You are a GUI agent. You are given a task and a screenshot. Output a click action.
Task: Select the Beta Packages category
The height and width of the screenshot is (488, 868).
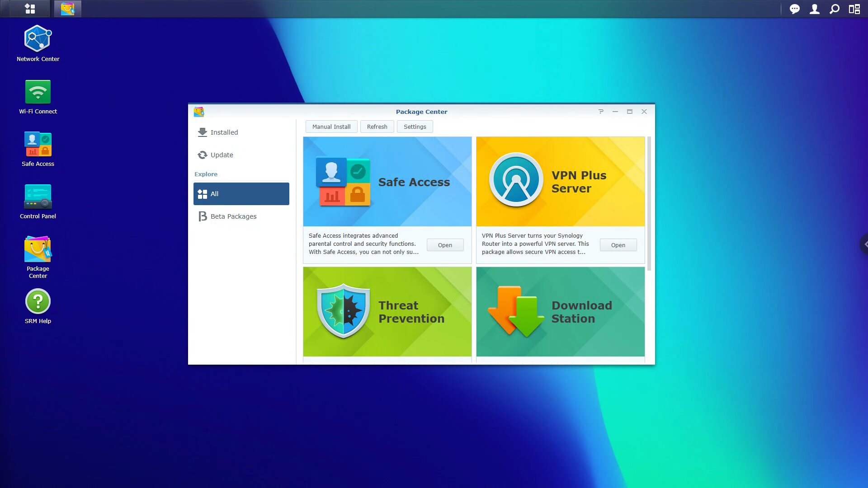(241, 216)
